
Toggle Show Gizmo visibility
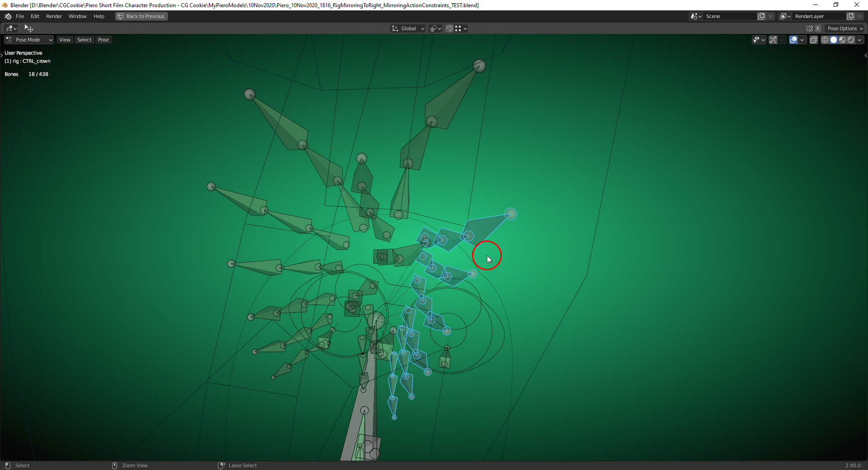773,40
